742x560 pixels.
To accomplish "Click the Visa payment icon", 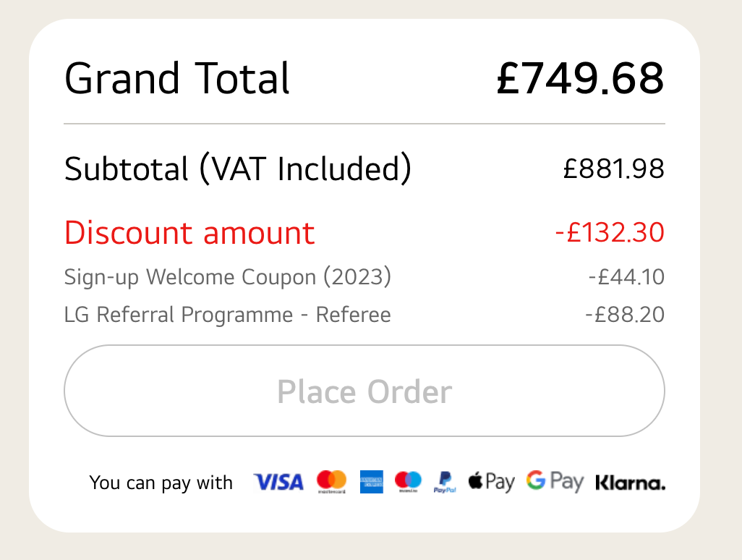I will 278,482.
